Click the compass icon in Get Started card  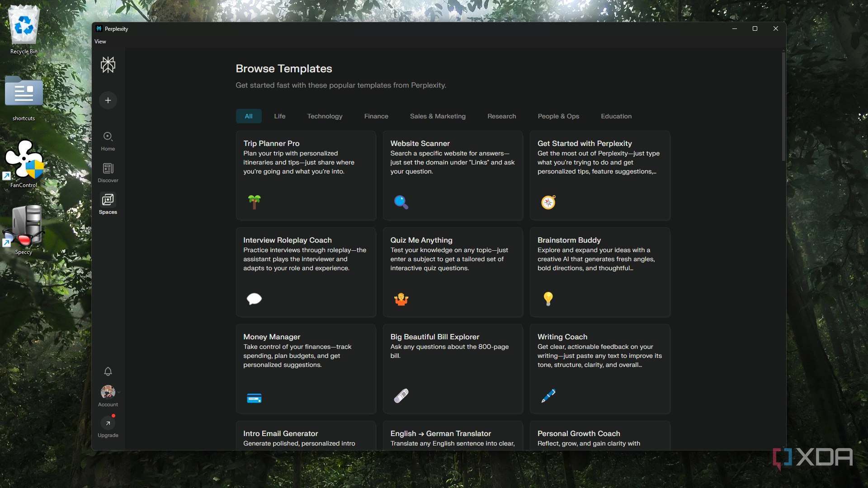tap(548, 202)
